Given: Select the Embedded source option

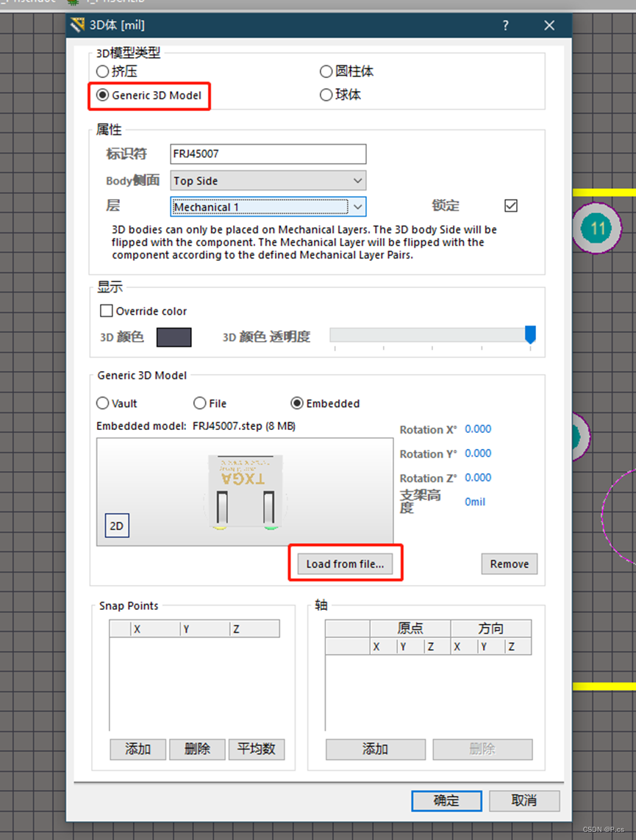Looking at the screenshot, I should pos(297,403).
